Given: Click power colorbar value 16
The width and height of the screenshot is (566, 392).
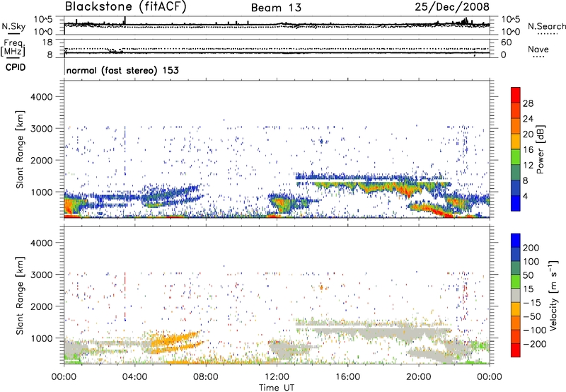Looking at the screenshot, I should [528, 150].
